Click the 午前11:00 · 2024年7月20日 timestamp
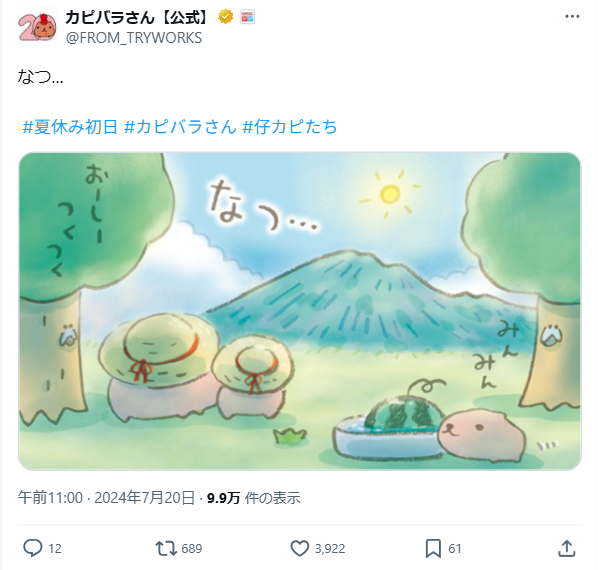 pos(106,498)
